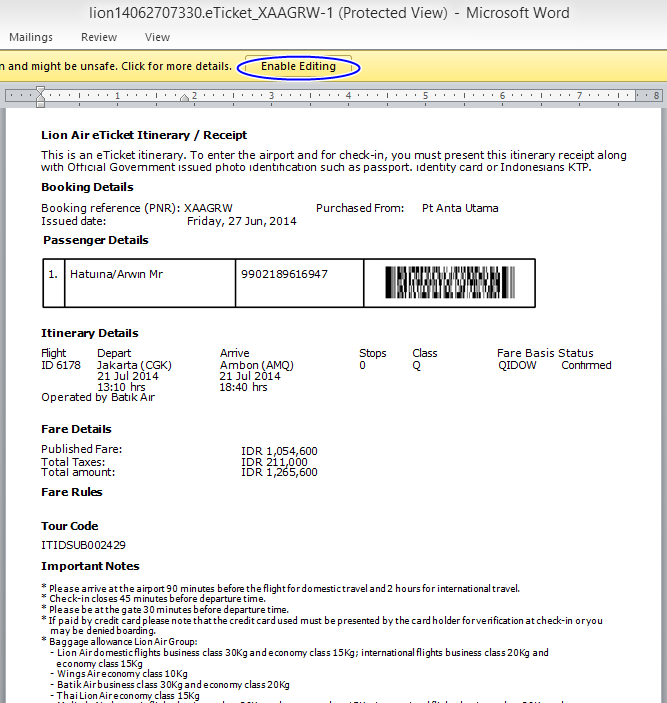Screen dimensions: 667x703
Task: Click the departure time '13:10 hrs'
Action: [121, 387]
